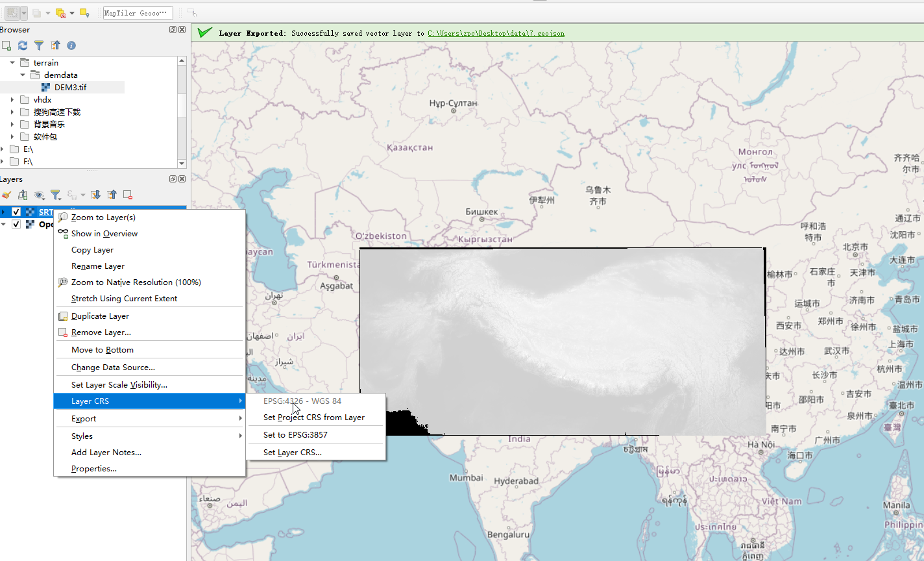Refresh the Browser panel
The height and width of the screenshot is (561, 924).
(23, 45)
